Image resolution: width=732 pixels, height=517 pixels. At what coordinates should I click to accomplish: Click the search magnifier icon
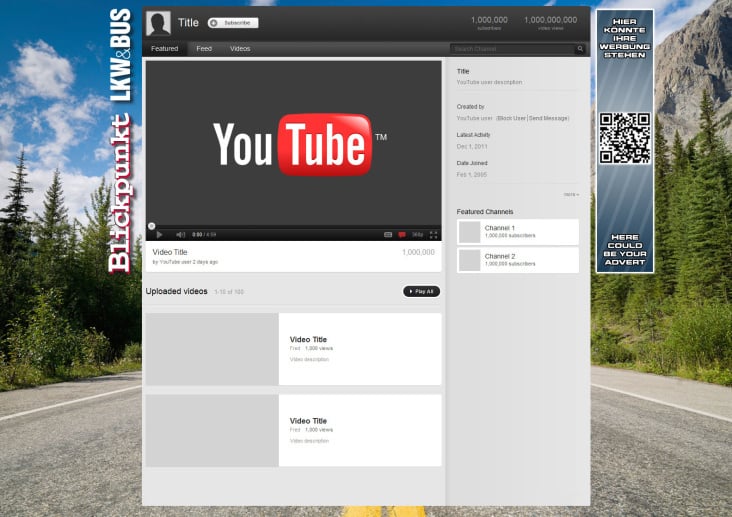pyautogui.click(x=580, y=49)
